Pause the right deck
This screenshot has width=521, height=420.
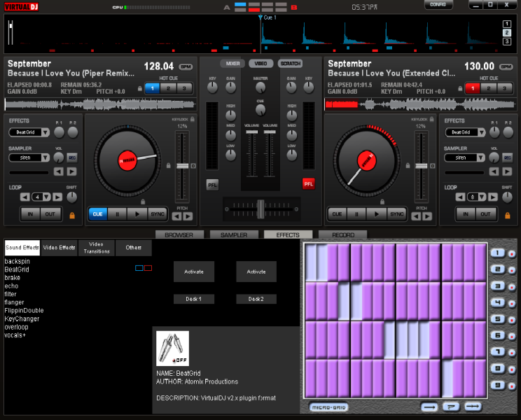coord(357,213)
